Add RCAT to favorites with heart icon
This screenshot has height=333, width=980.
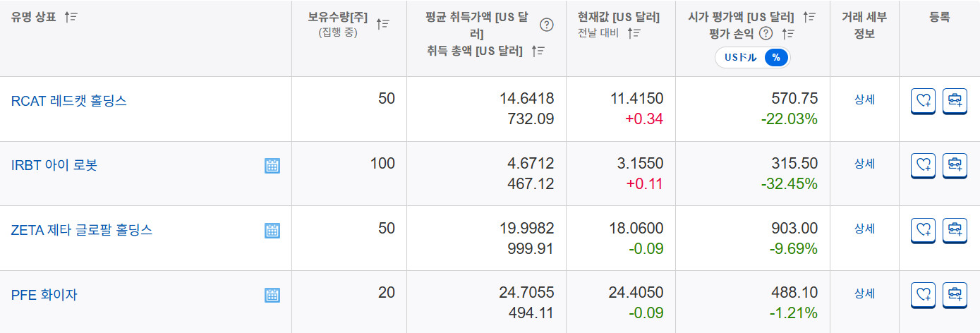[x=923, y=101]
